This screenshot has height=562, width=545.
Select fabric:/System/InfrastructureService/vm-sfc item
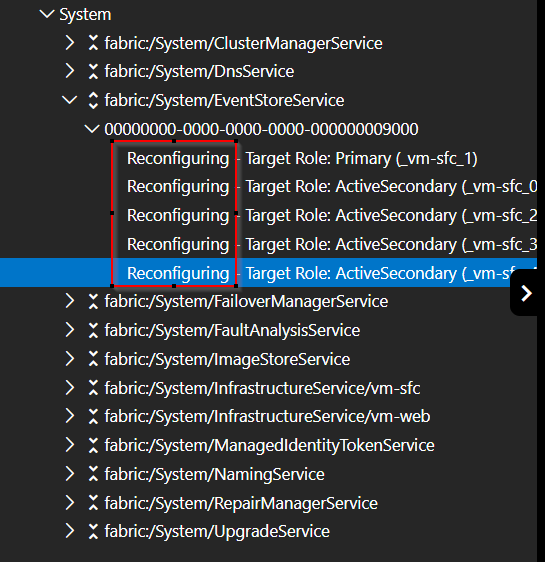pos(262,388)
